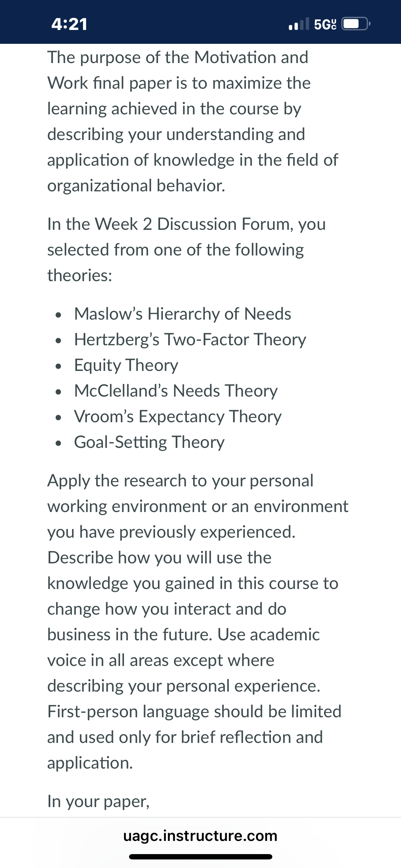Tap the 5G network indicator
Viewport: 401px width, 868px height.
point(325,24)
